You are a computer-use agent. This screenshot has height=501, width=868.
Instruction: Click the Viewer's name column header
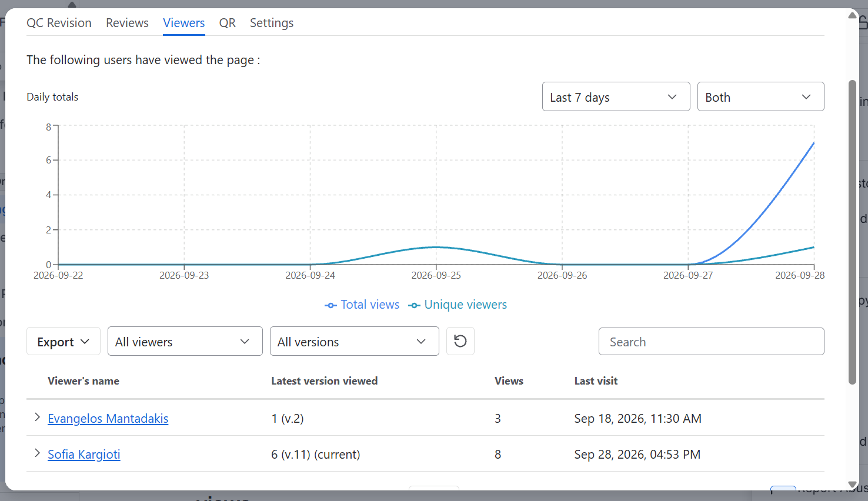click(x=84, y=381)
